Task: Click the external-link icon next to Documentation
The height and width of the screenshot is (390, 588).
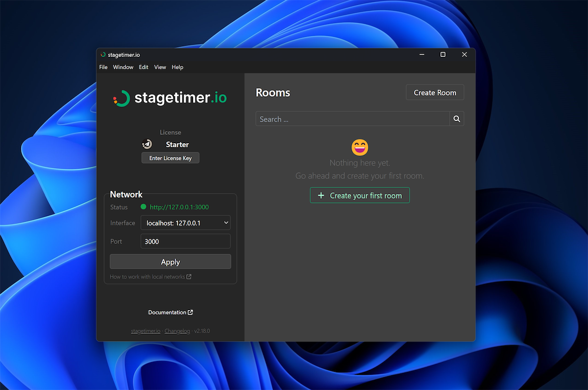Action: coord(191,312)
